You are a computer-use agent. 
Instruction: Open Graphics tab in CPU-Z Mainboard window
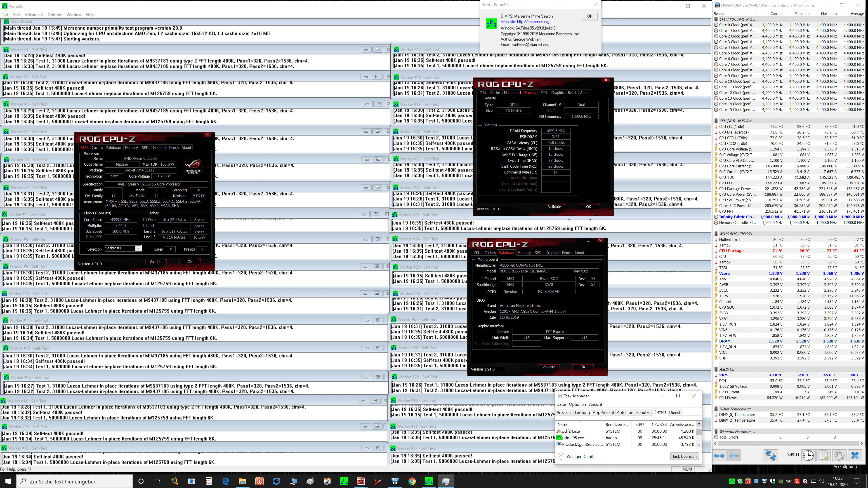click(x=552, y=253)
